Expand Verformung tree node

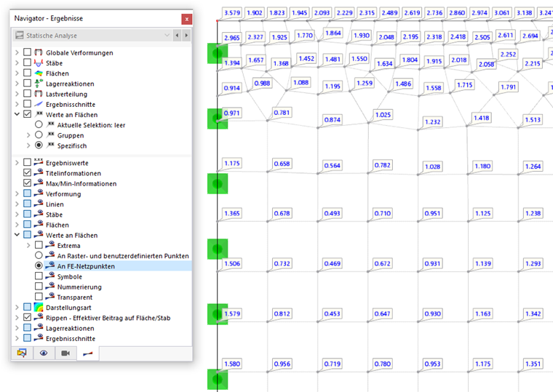[17, 193]
